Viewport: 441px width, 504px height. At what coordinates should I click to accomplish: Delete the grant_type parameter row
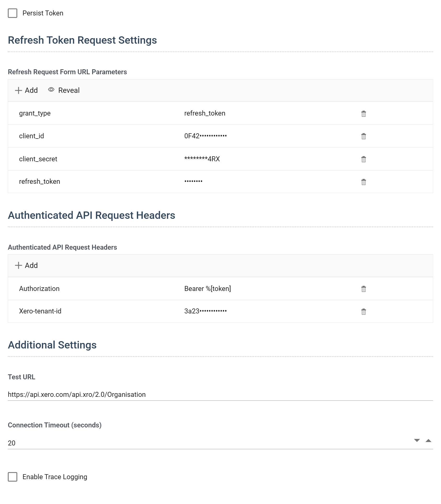click(363, 113)
